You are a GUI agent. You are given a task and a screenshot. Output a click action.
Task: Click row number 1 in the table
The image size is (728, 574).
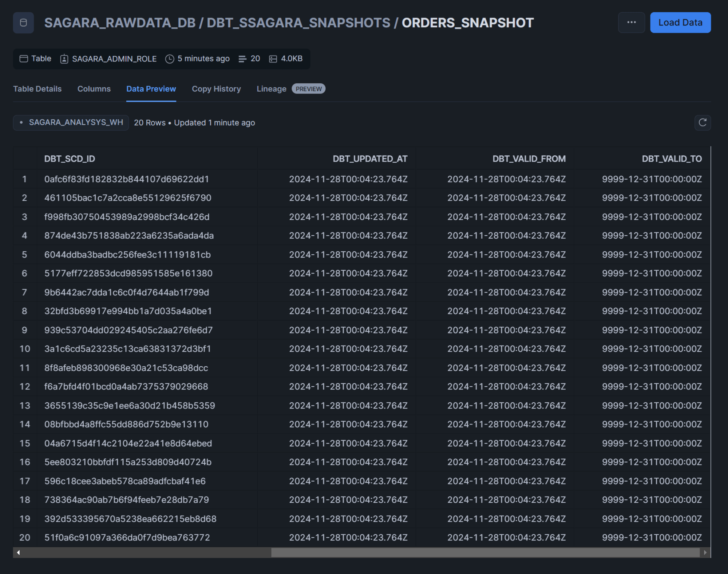point(25,179)
